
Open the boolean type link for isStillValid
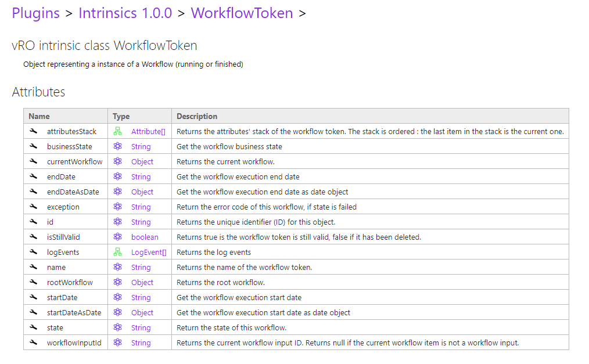pos(145,237)
